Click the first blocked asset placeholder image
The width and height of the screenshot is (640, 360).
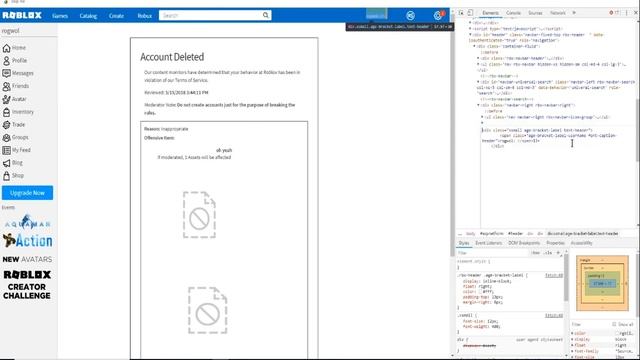coord(199,215)
